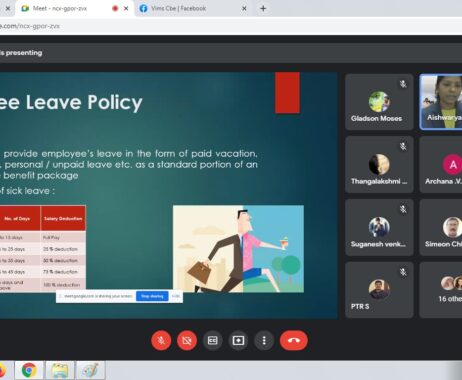Click the Facebook favicon on the tab
Screen dimensions: 462x380
[143, 9]
